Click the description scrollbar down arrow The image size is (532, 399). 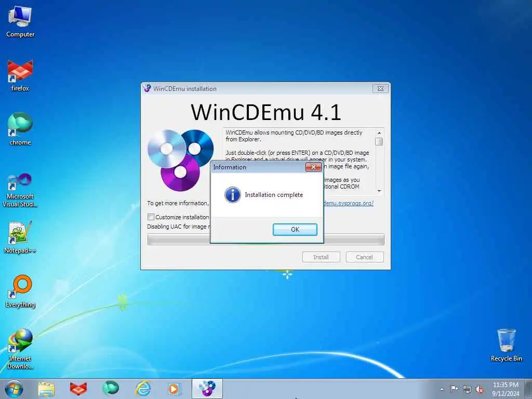click(379, 191)
